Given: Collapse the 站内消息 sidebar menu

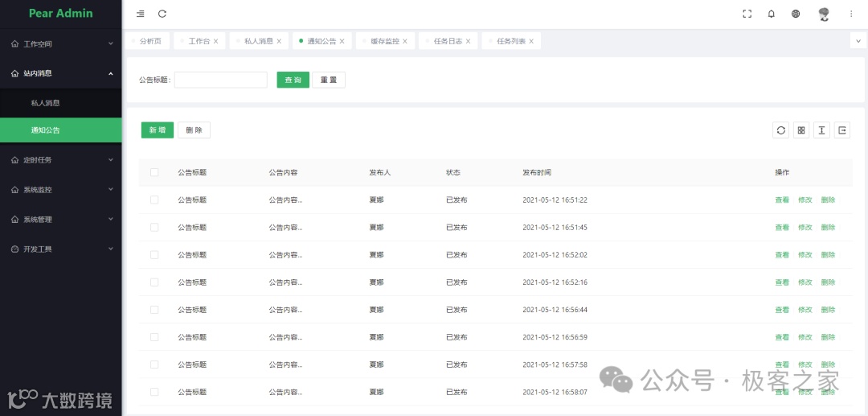Looking at the screenshot, I should (x=61, y=73).
